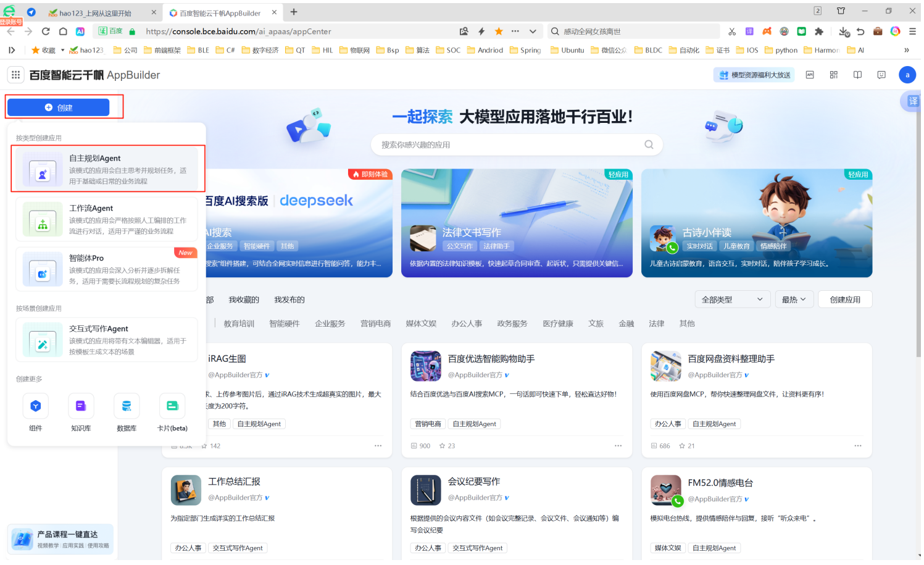Image resolution: width=924 pixels, height=565 pixels.
Task: Click the browser address bar URL
Action: coord(238,31)
